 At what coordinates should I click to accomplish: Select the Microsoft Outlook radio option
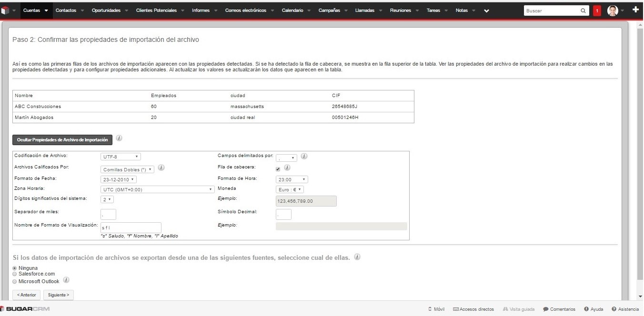pos(15,282)
